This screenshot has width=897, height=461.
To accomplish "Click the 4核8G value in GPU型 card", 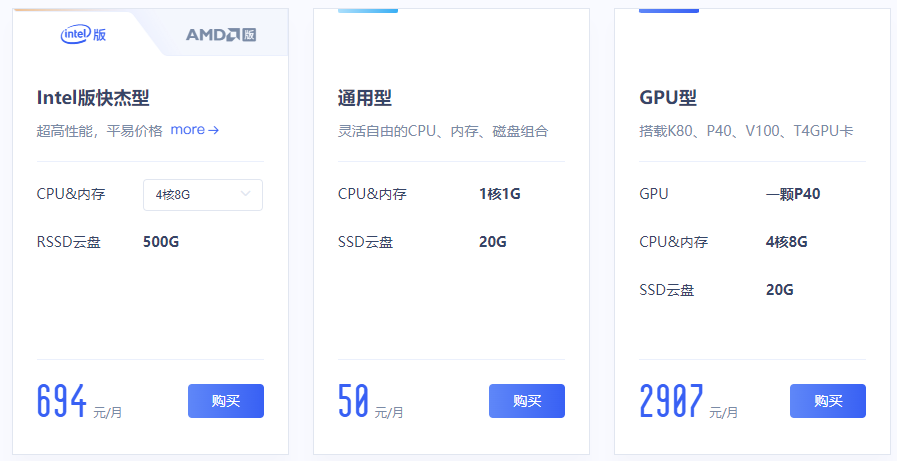I will click(787, 242).
